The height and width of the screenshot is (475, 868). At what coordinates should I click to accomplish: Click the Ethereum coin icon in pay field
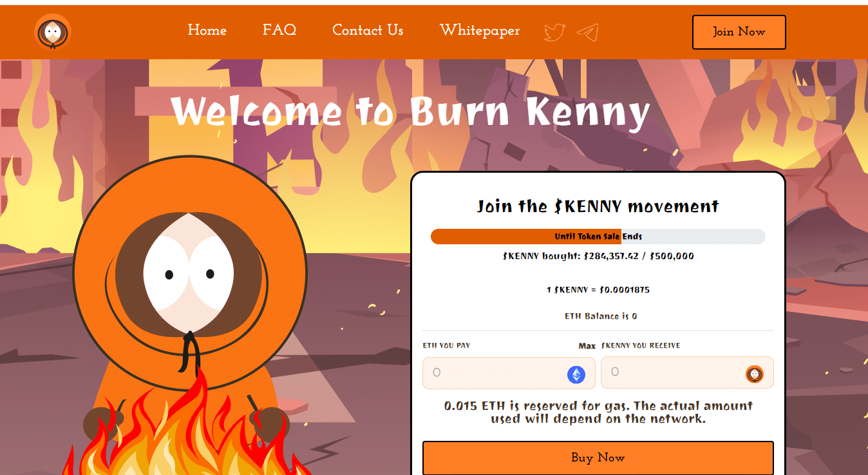pyautogui.click(x=576, y=374)
